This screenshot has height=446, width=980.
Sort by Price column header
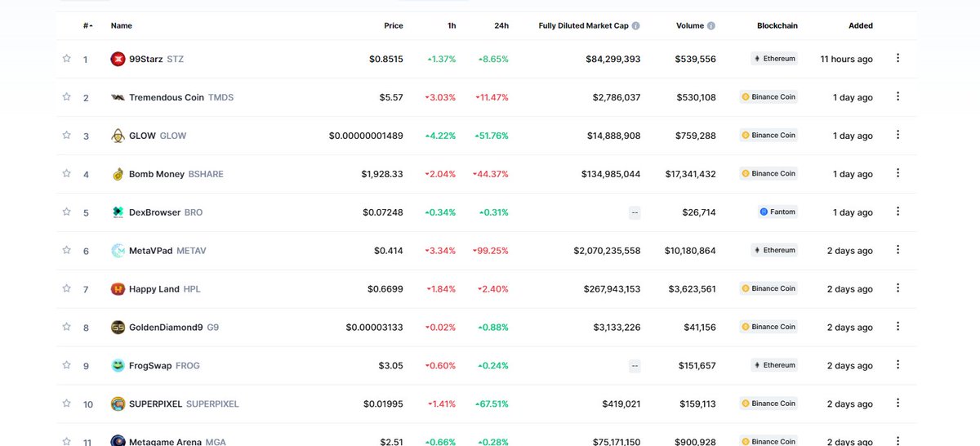394,25
